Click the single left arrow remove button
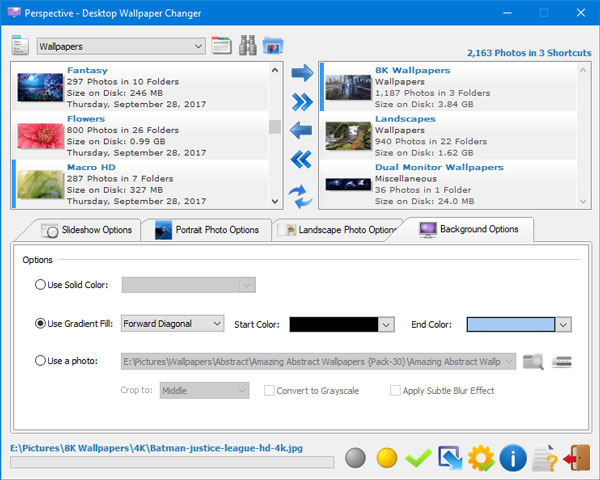Viewport: 600px width, 480px height. pos(300,130)
